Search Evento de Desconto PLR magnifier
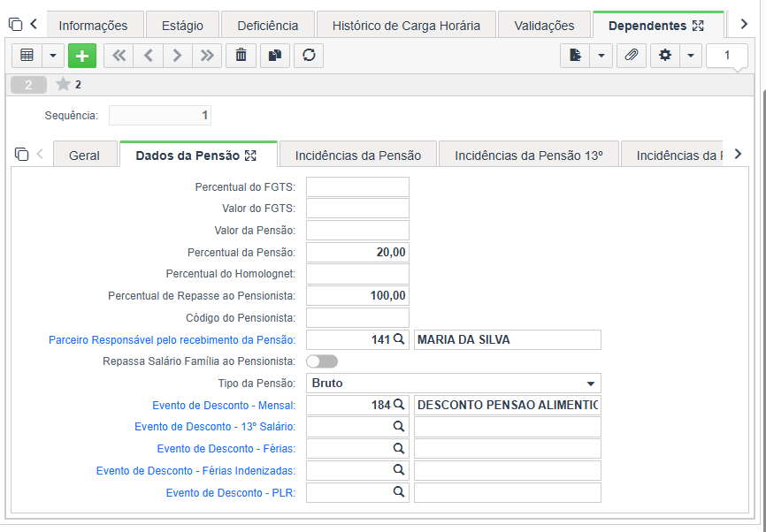The width and height of the screenshot is (766, 532). click(399, 492)
